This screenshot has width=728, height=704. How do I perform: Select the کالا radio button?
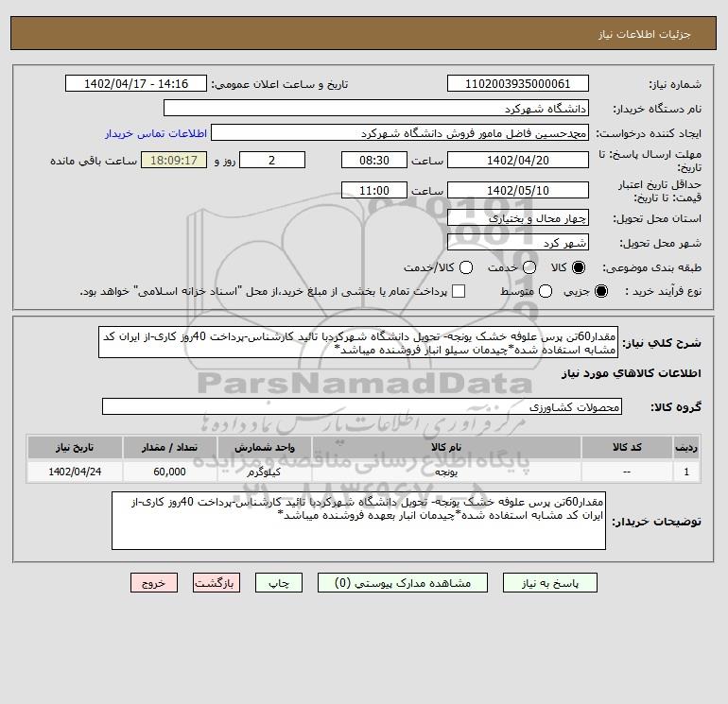[579, 267]
